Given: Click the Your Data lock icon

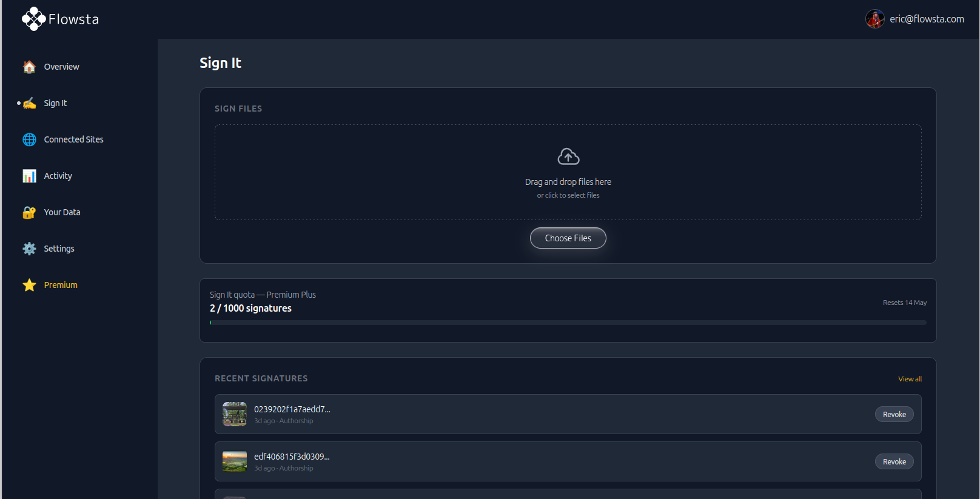Looking at the screenshot, I should (x=29, y=212).
